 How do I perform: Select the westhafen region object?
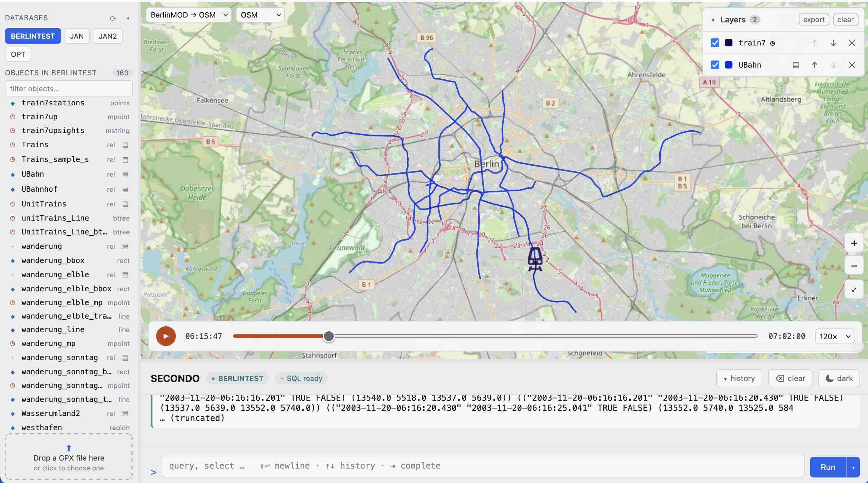pyautogui.click(x=69, y=427)
